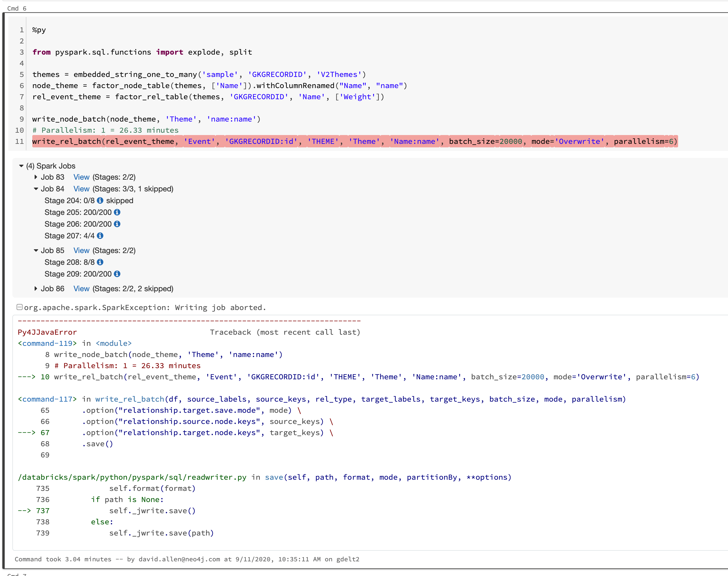Expand Job 83 to show its stages
The width and height of the screenshot is (728, 576).
36,177
